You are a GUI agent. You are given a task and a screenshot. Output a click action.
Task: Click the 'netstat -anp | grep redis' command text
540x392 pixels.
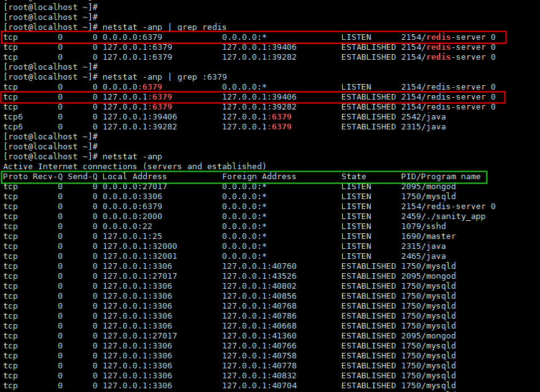pos(164,27)
